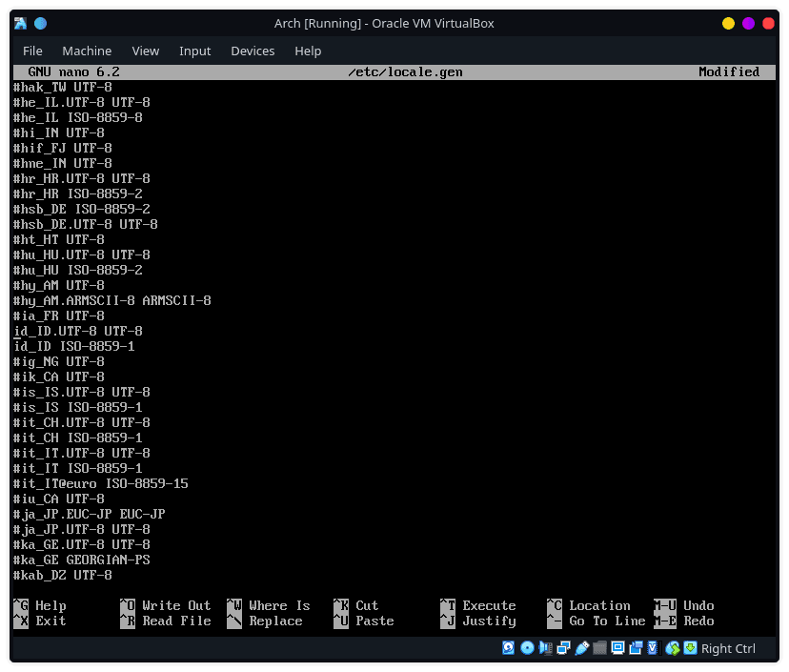Viewport: 789px width, 672px height.
Task: Click the #hak_TW UTF-8 line
Action: coord(63,88)
